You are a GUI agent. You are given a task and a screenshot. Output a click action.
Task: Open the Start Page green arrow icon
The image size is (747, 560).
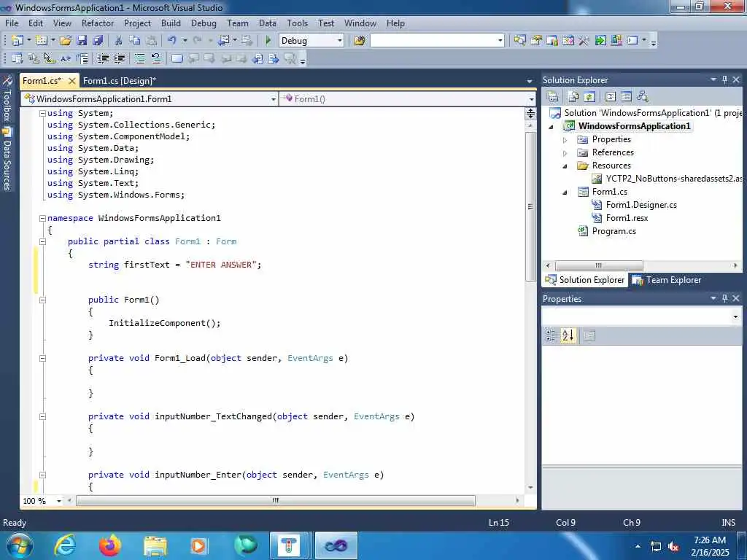[x=600, y=41]
